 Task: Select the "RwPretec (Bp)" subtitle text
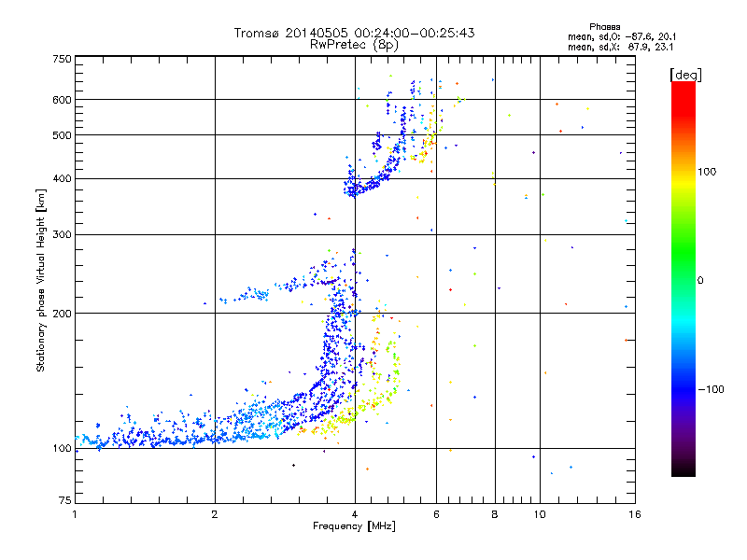(x=354, y=44)
